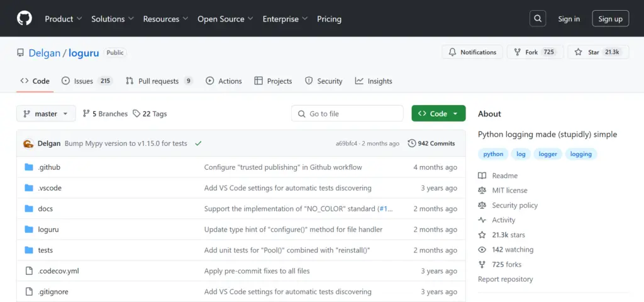Open 'Configure trusted publishing' commit message
Screen dimensions: 644x302
click(283, 167)
